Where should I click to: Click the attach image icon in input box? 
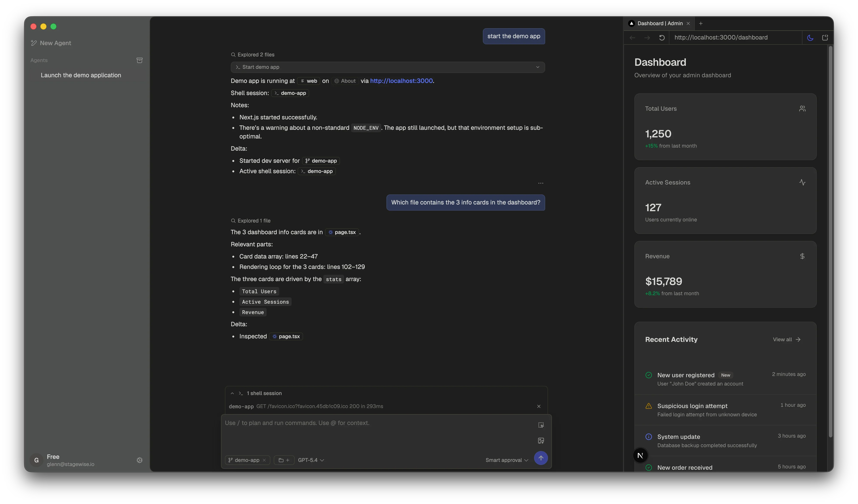pos(541,441)
